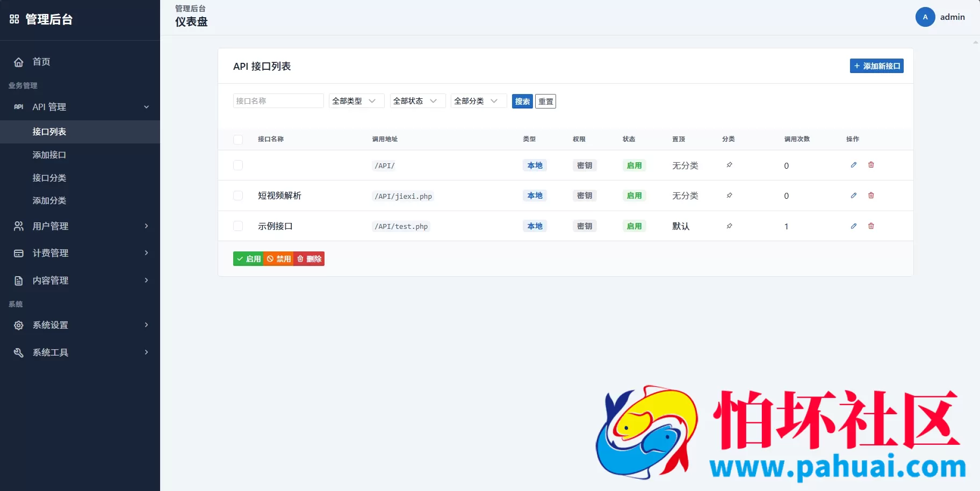This screenshot has height=491, width=980.
Task: Delete the 短视频解析 interface
Action: pos(871,196)
